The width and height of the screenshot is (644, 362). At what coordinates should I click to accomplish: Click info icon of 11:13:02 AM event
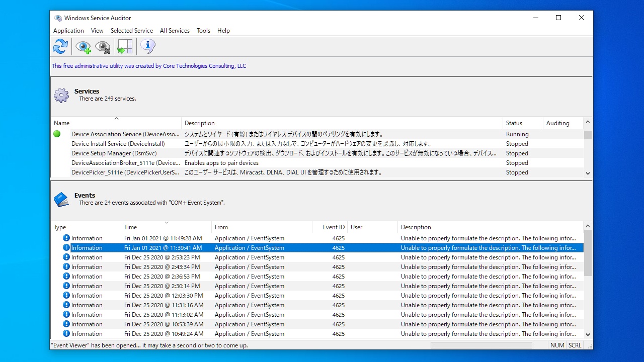tap(66, 315)
